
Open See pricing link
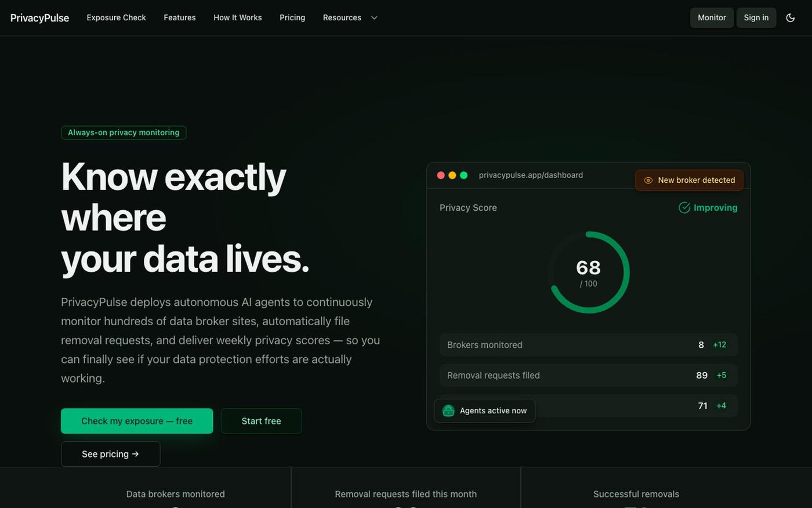(110, 454)
